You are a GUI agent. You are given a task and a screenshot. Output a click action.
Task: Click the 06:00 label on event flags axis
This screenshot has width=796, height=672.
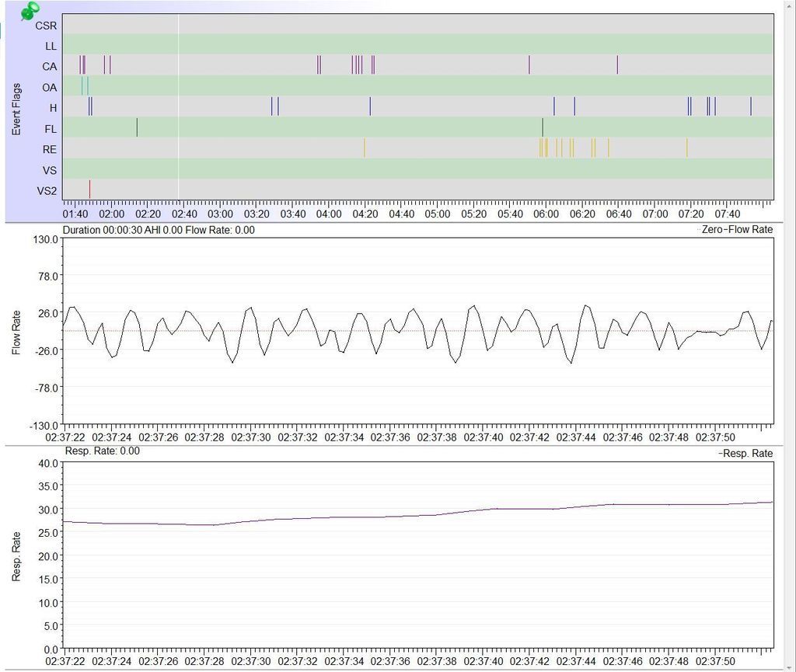pos(546,214)
